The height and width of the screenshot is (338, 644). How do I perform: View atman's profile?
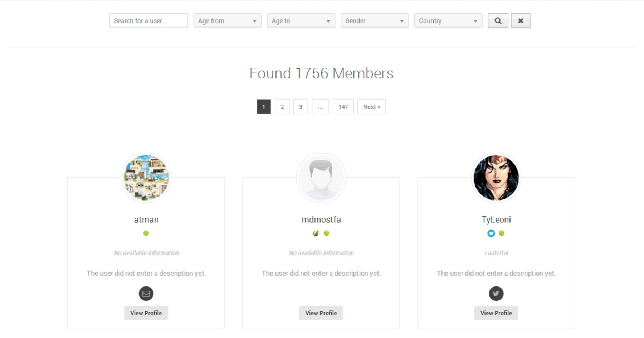click(x=146, y=313)
